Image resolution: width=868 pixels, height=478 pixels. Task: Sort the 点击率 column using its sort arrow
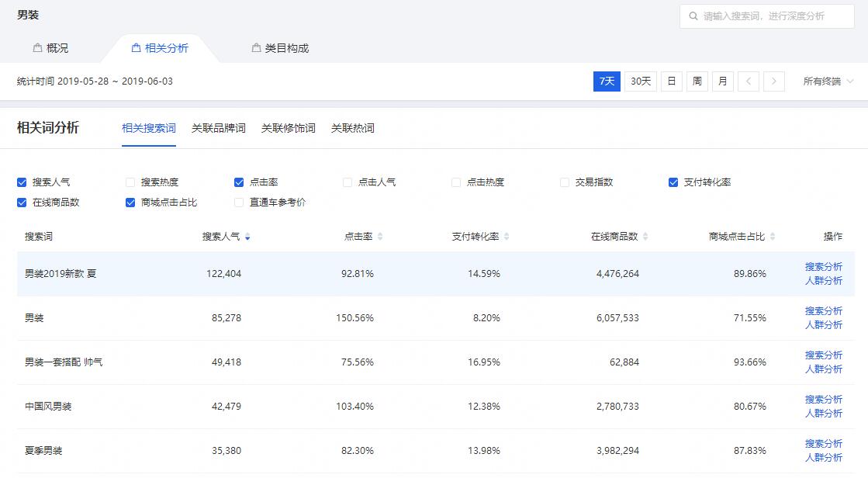(380, 236)
